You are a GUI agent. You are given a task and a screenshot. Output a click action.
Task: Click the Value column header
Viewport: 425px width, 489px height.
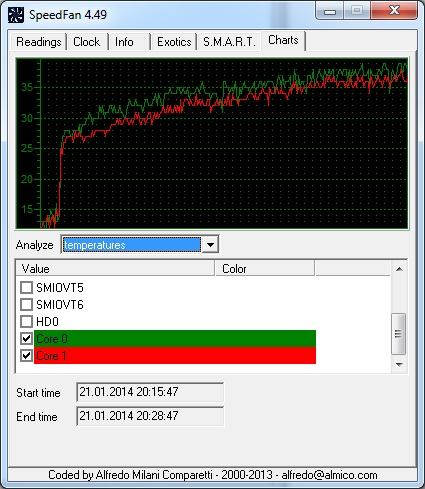tap(115, 269)
